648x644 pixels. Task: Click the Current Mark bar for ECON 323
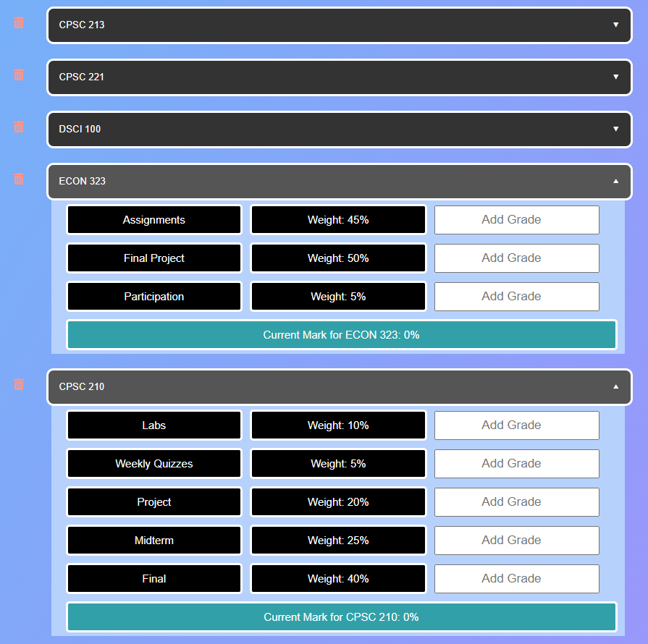click(341, 334)
